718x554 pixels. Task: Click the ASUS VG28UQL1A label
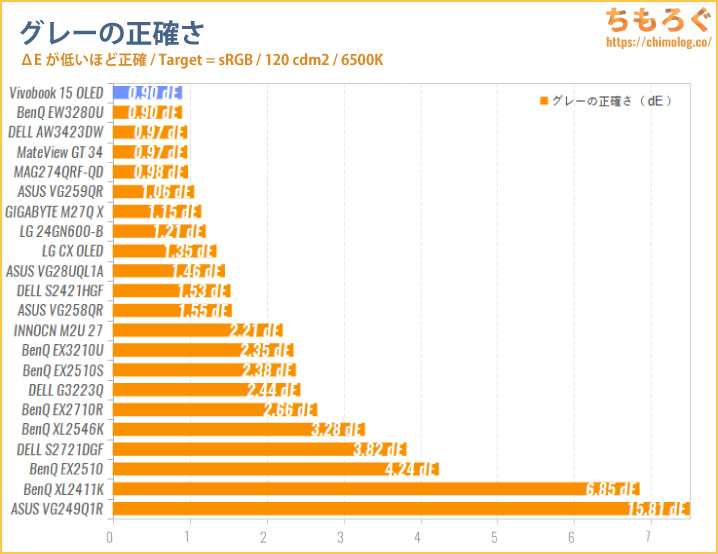click(x=54, y=271)
